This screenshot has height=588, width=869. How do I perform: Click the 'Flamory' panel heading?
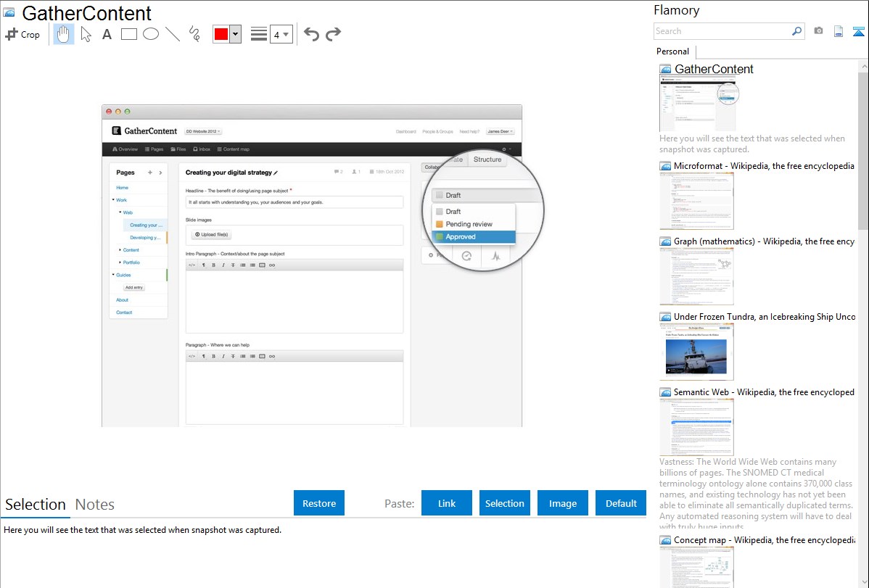click(677, 10)
